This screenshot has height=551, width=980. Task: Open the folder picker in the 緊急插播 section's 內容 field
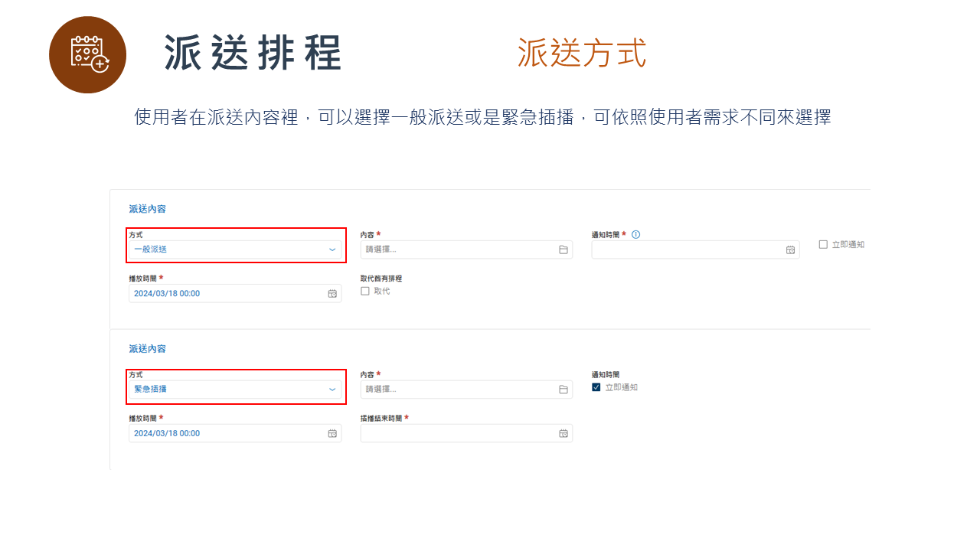[563, 389]
